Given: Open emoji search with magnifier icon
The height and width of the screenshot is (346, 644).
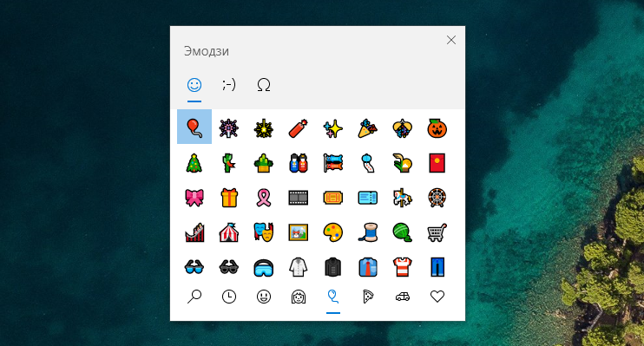Looking at the screenshot, I should (194, 297).
